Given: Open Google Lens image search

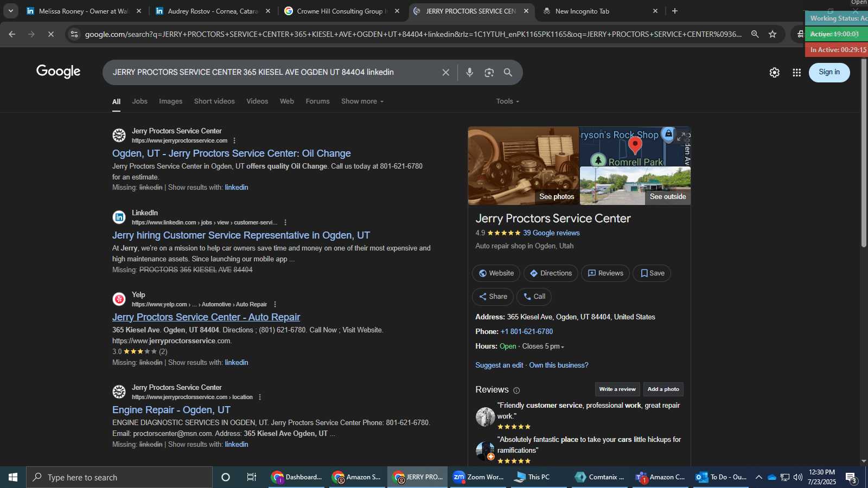Looking at the screenshot, I should (489, 72).
